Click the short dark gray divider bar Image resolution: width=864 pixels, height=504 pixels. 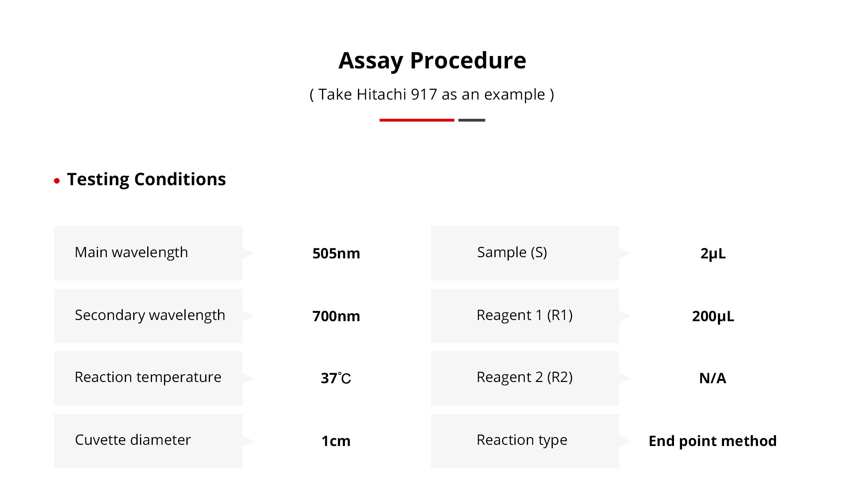coord(472,120)
